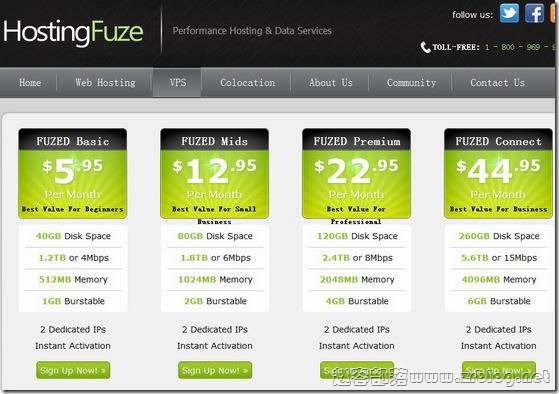Click the HostingFuze logo
The height and width of the screenshot is (394, 559).
pyautogui.click(x=73, y=33)
